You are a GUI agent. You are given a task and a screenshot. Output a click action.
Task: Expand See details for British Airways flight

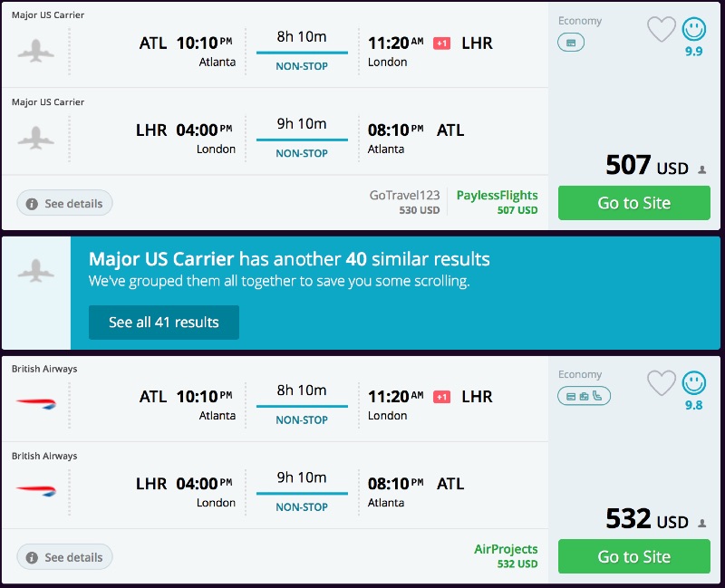tap(64, 557)
